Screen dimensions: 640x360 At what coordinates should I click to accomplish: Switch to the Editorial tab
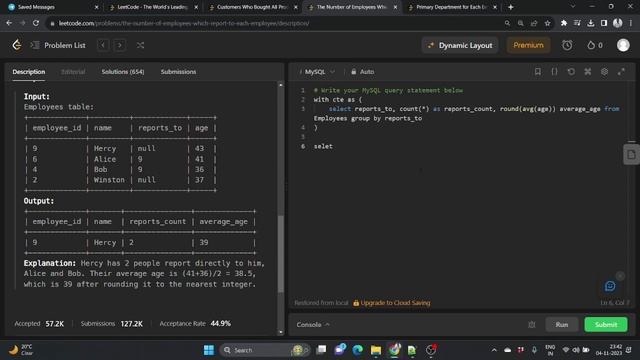[73, 72]
